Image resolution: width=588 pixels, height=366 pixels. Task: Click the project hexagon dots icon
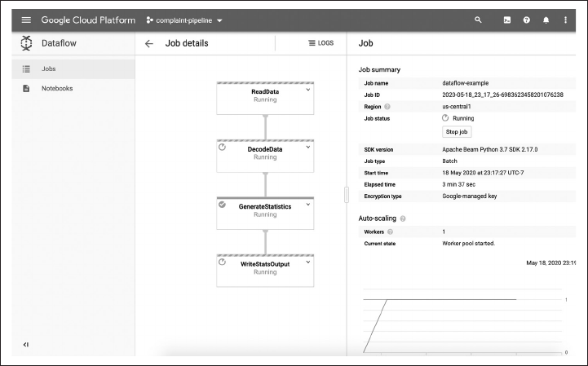point(149,20)
